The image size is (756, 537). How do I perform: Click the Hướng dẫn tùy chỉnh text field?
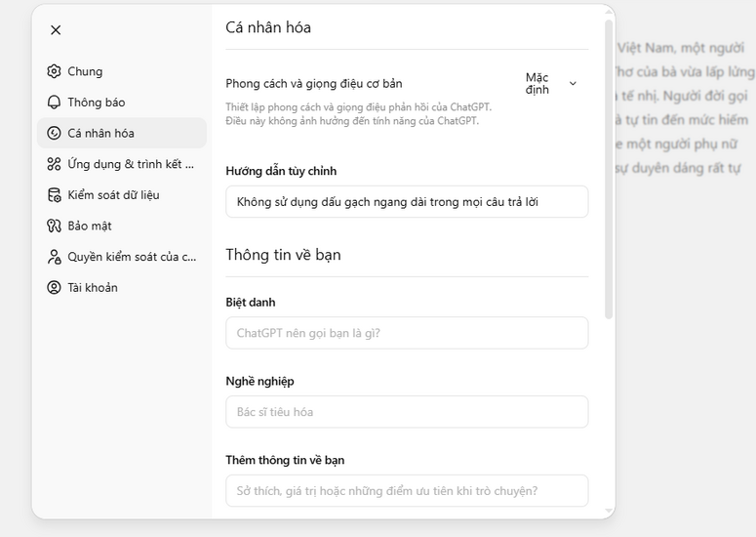(x=407, y=202)
